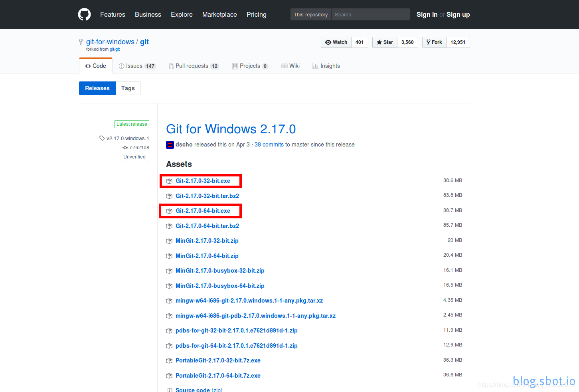Download Git-2.17.0-64-bit.exe

click(x=203, y=211)
